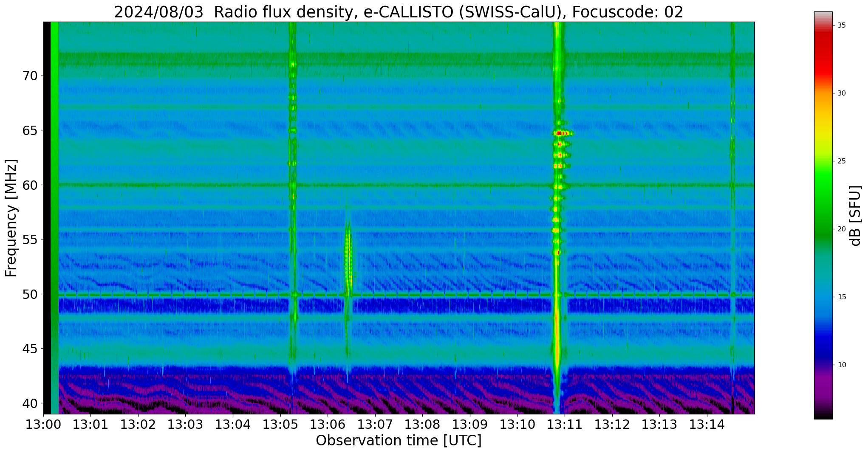Click the 13:08 time tick label

(422, 425)
